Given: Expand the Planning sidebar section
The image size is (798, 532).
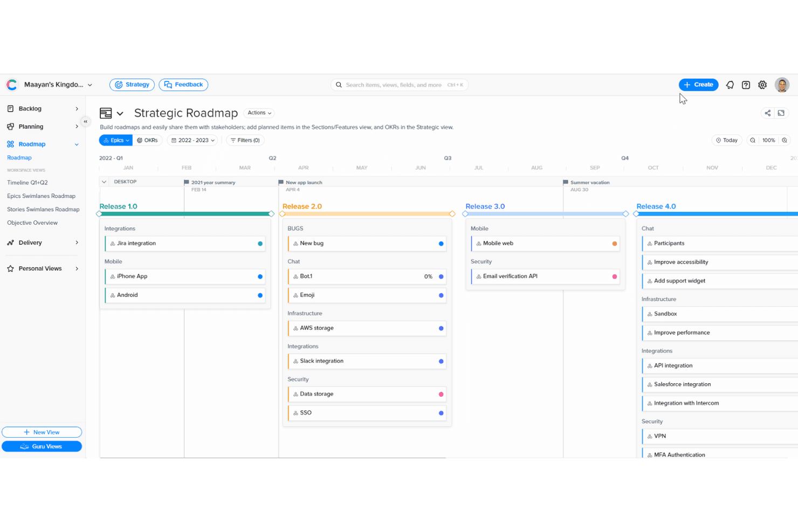Looking at the screenshot, I should point(77,127).
